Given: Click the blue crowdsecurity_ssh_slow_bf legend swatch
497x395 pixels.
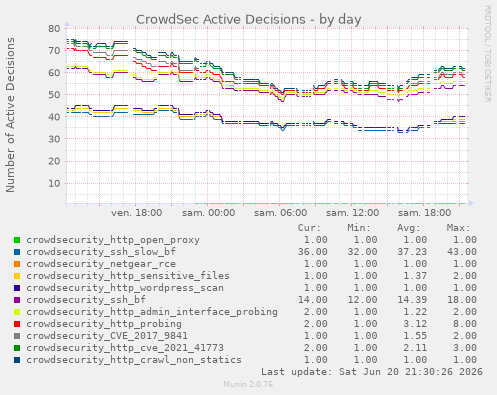Looking at the screenshot, I should (x=17, y=252).
